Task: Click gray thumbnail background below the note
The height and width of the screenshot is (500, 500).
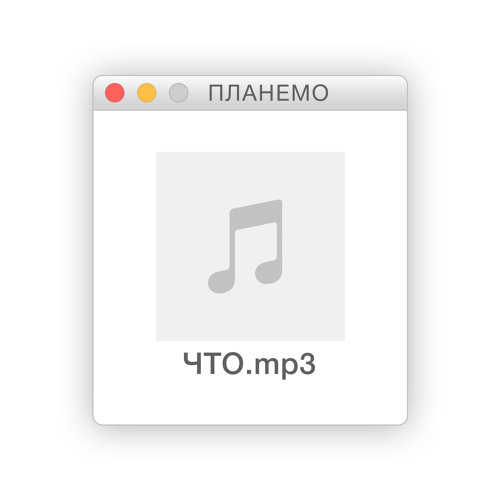Action: 250,318
